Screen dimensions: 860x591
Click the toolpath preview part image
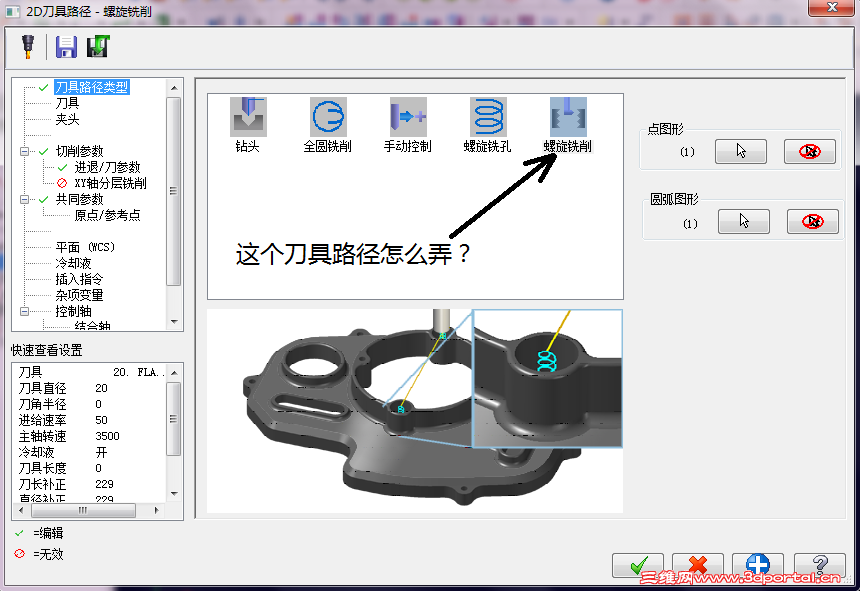[415, 411]
